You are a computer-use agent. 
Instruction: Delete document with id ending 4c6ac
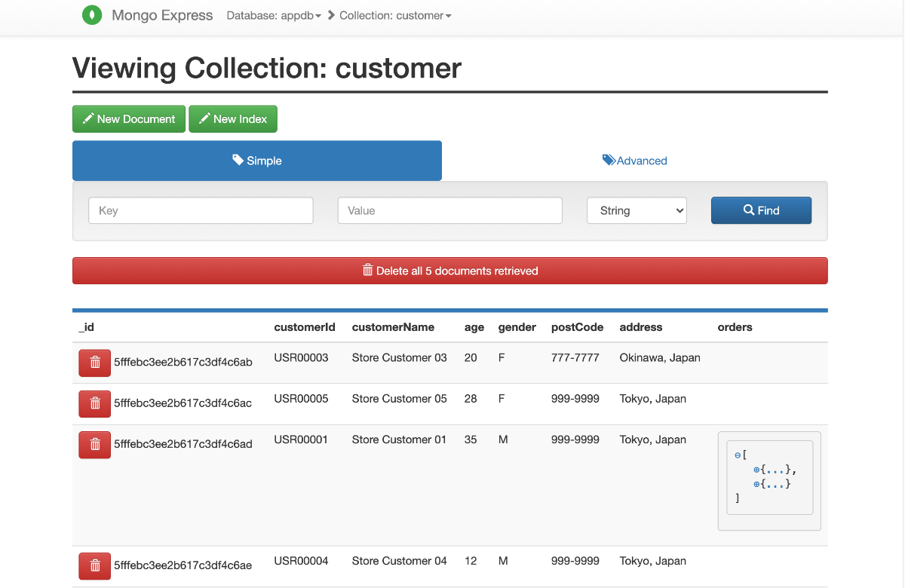[95, 403]
